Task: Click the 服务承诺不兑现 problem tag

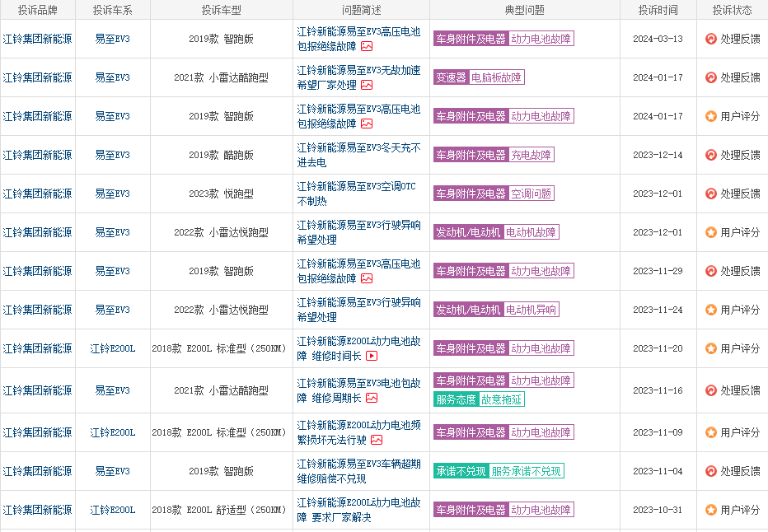Action: point(526,471)
